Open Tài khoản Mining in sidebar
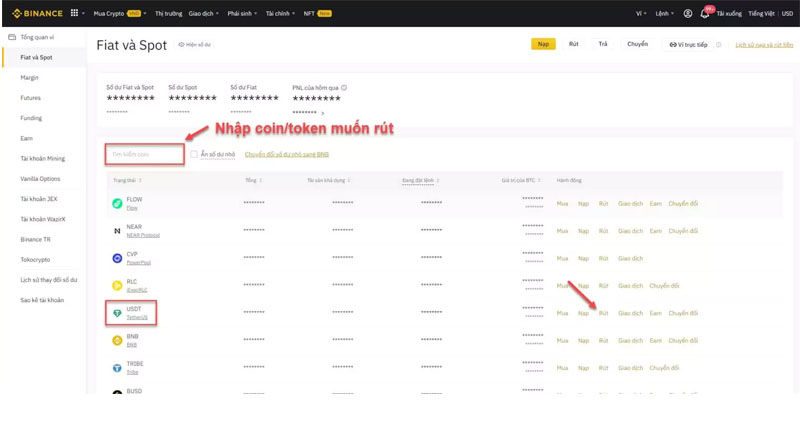800x428 pixels. [42, 159]
